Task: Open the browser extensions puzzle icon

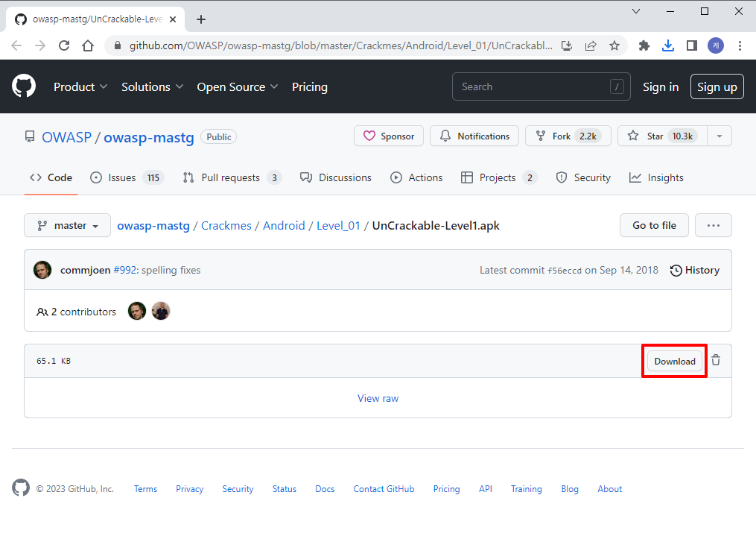Action: (x=644, y=45)
